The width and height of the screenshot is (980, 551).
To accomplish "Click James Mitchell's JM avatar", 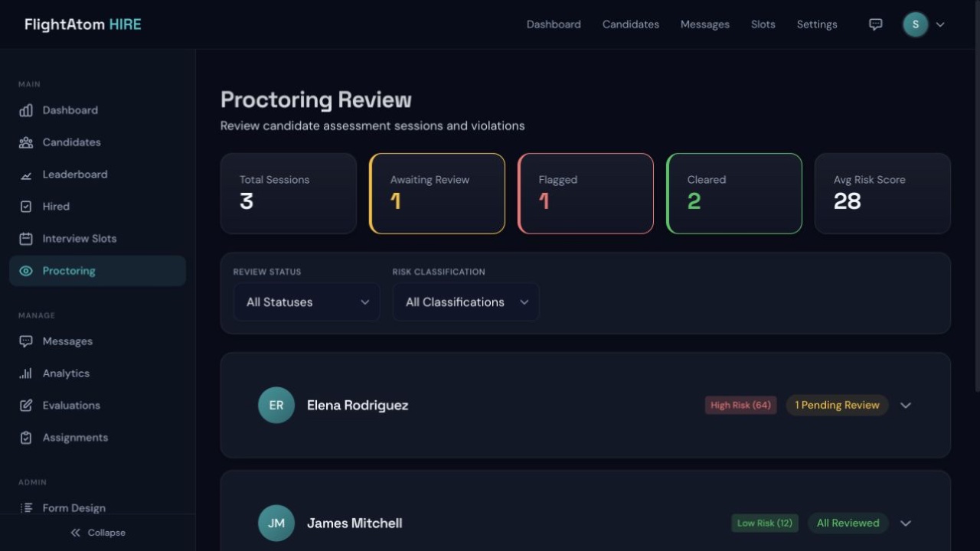I will point(276,523).
